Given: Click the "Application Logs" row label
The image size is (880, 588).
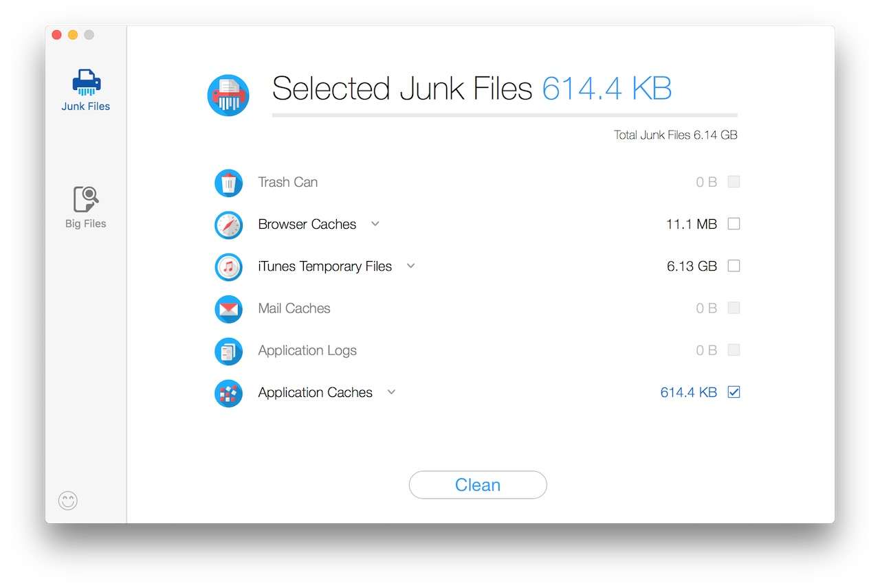Looking at the screenshot, I should [307, 350].
